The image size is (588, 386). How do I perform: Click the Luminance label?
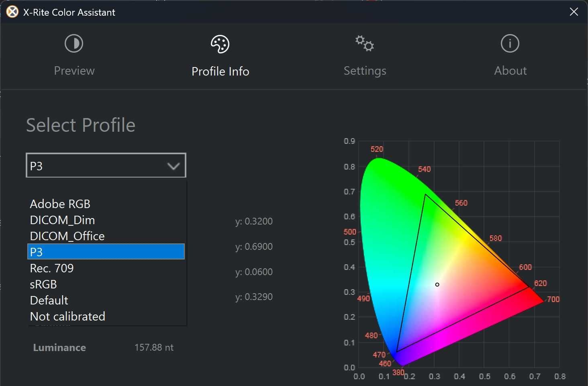[59, 347]
